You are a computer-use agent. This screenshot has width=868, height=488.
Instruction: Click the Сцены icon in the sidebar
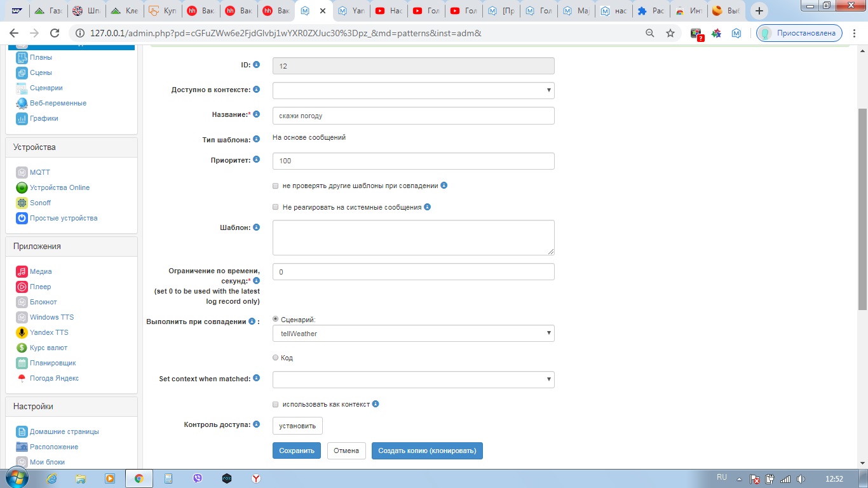[x=22, y=72]
